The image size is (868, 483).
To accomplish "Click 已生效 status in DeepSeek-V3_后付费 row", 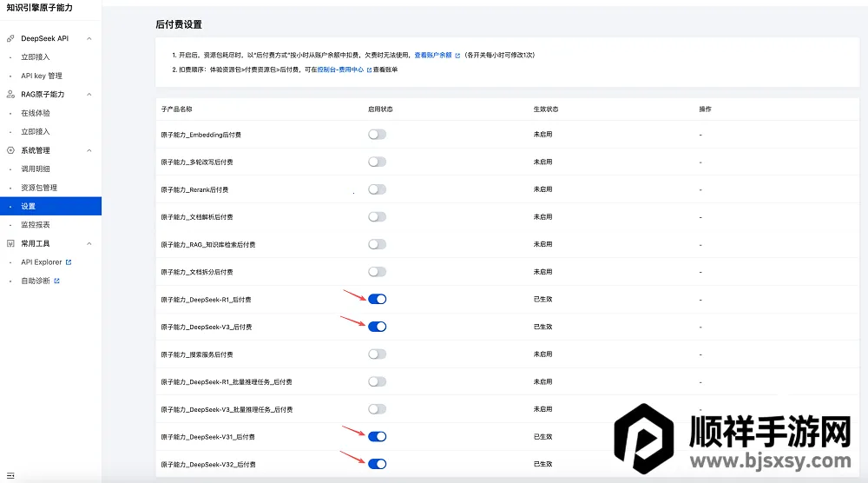I will click(543, 327).
